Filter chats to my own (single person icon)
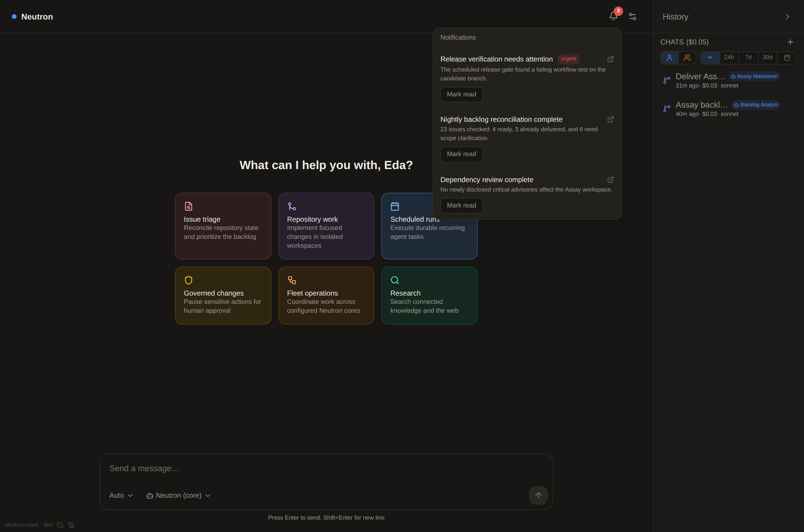 669,58
